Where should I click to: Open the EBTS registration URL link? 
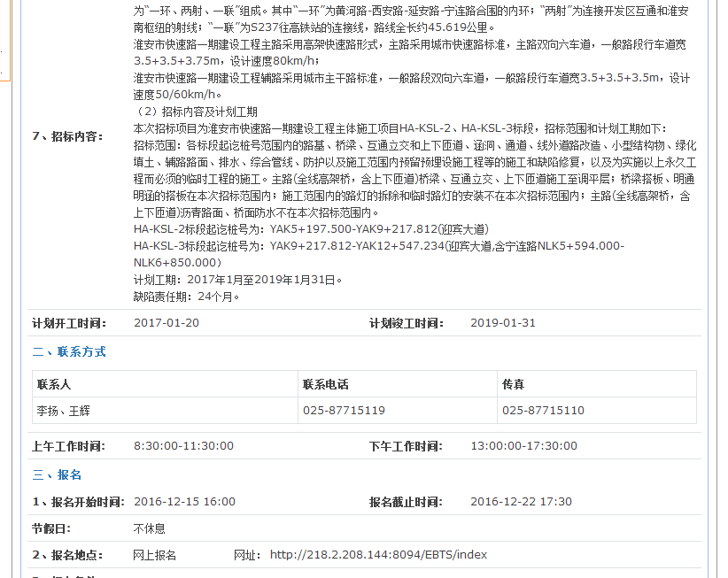(x=378, y=555)
